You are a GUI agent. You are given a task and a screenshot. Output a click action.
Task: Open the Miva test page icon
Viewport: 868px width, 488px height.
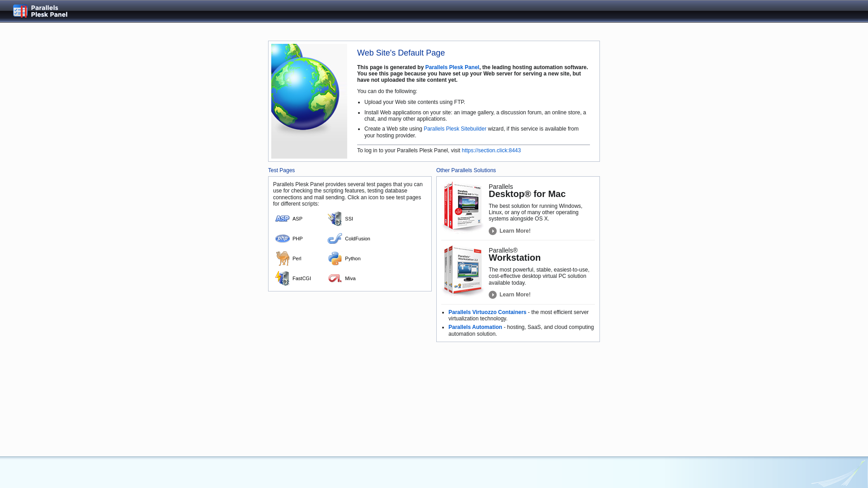335,278
